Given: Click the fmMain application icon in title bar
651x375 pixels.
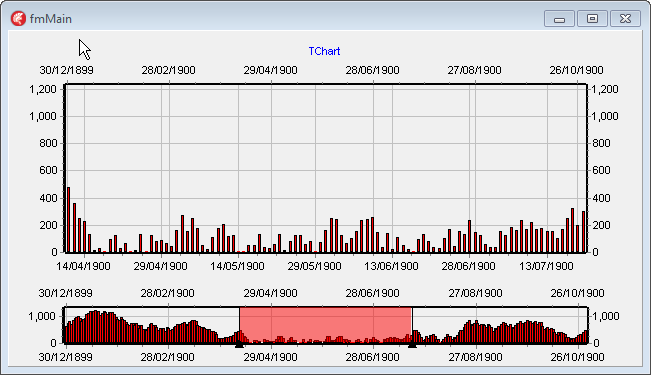Looking at the screenshot, I should click(18, 19).
